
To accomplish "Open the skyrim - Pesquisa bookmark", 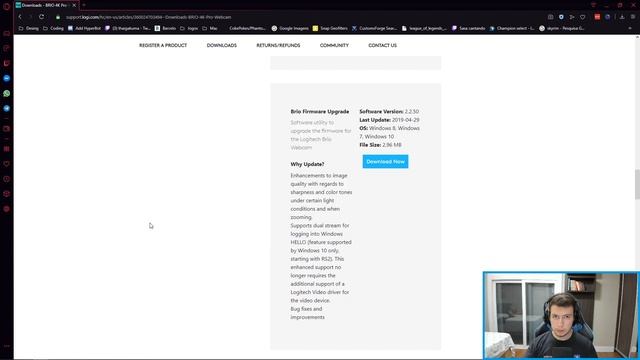I will 562,28.
